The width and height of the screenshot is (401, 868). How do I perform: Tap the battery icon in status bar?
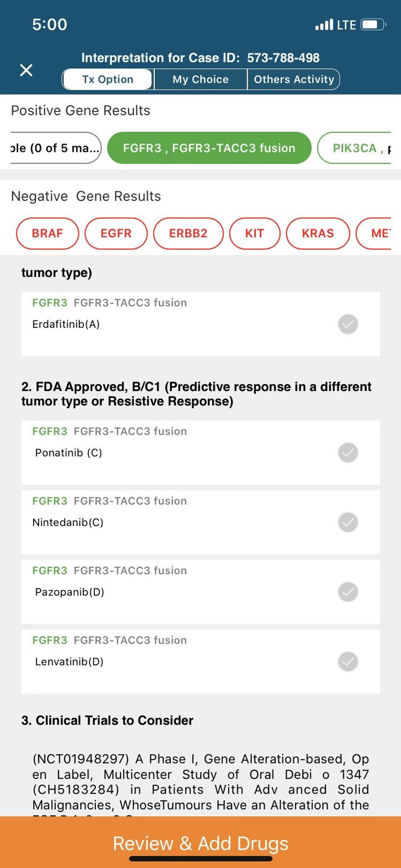(x=372, y=25)
